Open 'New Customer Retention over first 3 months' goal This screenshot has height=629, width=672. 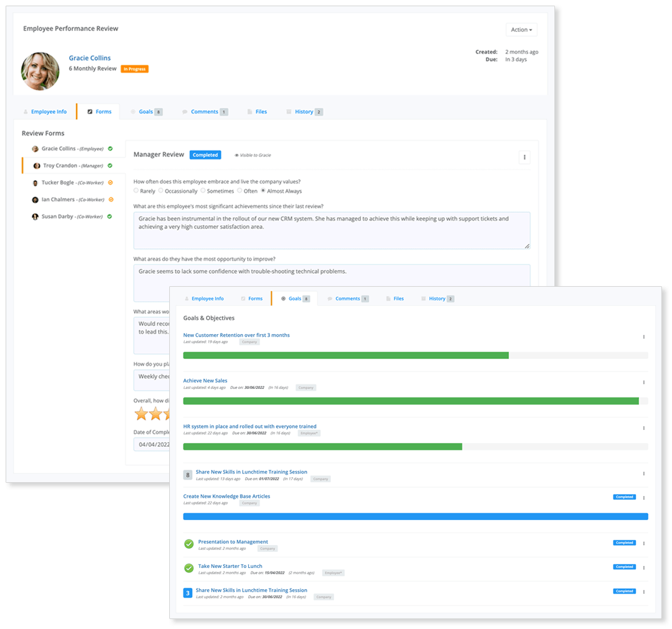coord(236,335)
